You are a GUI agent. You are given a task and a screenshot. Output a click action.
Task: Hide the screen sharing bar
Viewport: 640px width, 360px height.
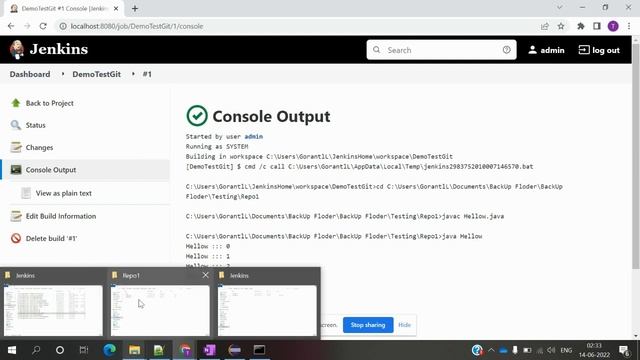coord(404,325)
